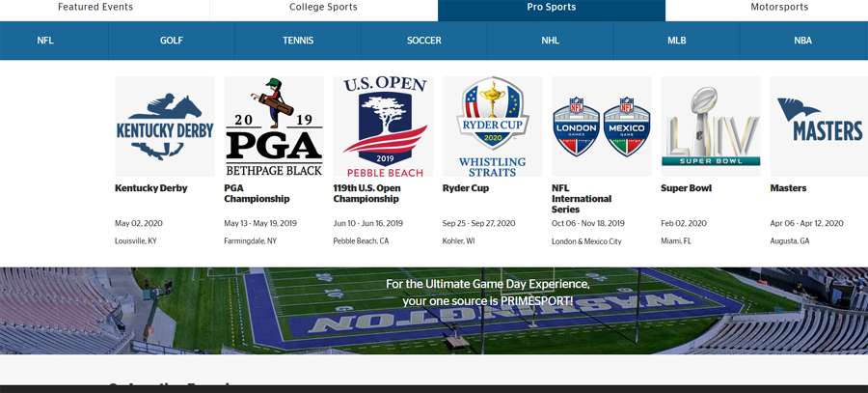This screenshot has width=868, height=393.
Task: Open the NHL category
Action: [551, 41]
